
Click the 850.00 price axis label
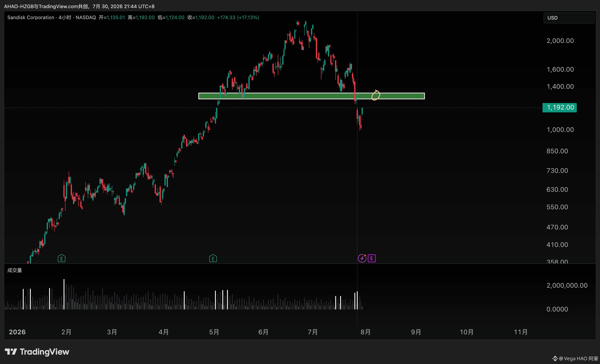pyautogui.click(x=557, y=151)
